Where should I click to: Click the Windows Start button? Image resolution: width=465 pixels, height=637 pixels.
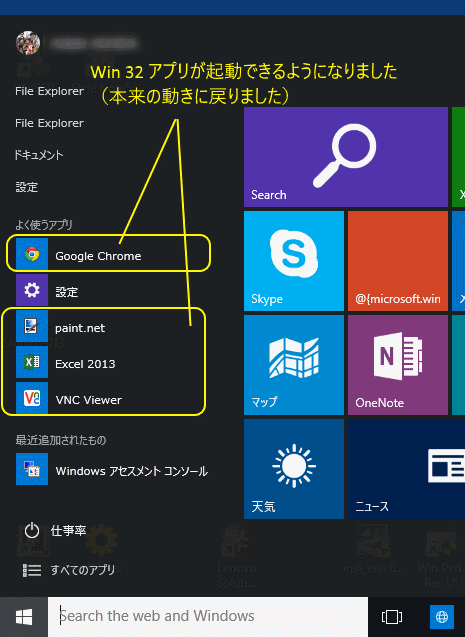(x=24, y=617)
